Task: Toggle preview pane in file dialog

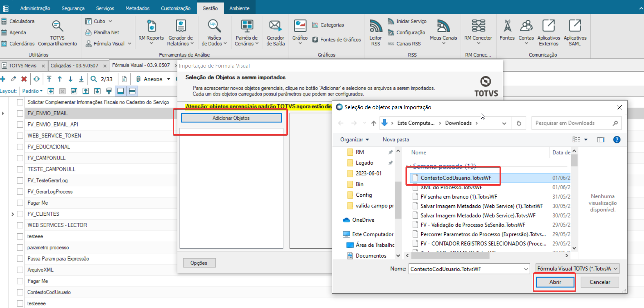Action: pyautogui.click(x=601, y=140)
